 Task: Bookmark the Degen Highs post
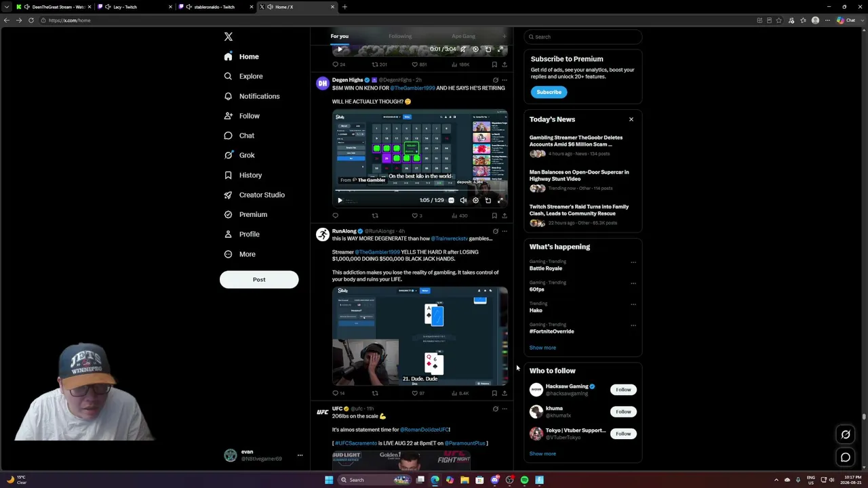pyautogui.click(x=494, y=216)
